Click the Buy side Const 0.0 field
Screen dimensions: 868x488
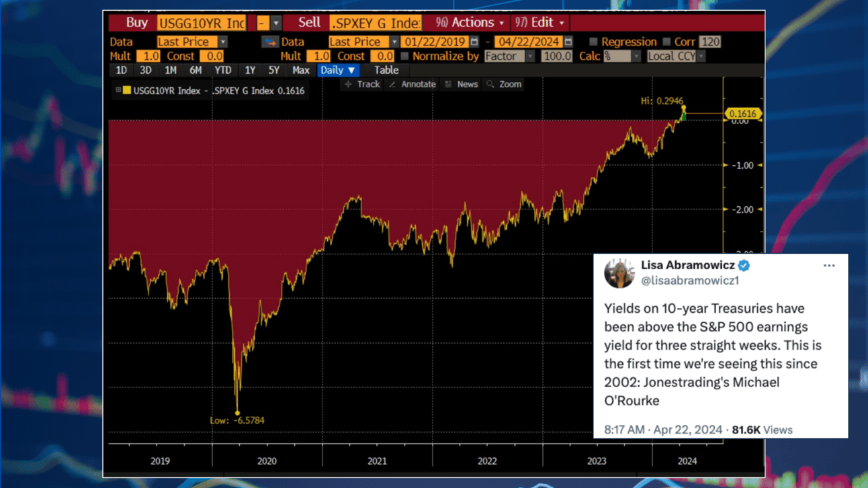tap(212, 56)
